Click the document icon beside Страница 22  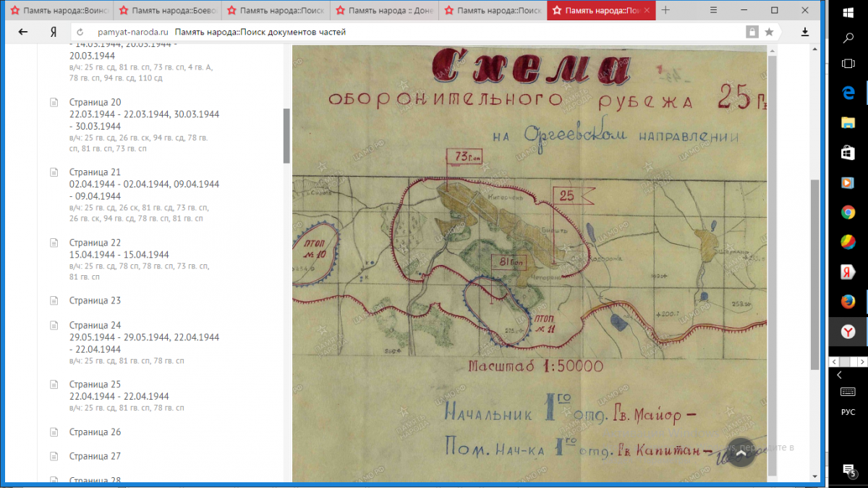point(54,243)
